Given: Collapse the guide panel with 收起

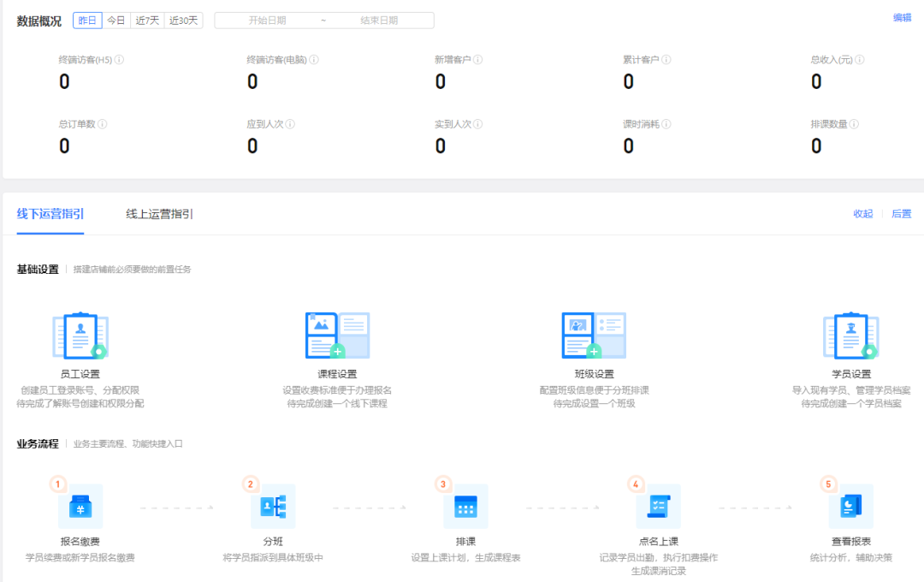Looking at the screenshot, I should pyautogui.click(x=862, y=214).
